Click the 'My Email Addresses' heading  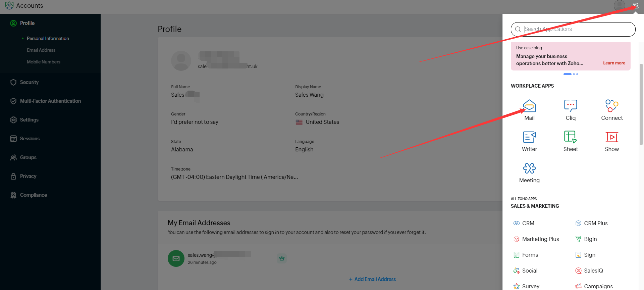(199, 223)
